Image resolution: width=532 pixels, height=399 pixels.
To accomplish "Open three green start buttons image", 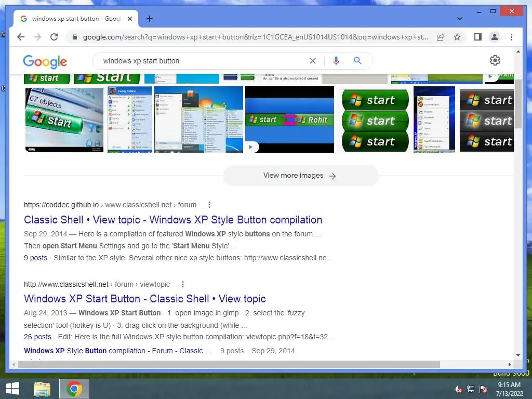I will click(375, 121).
